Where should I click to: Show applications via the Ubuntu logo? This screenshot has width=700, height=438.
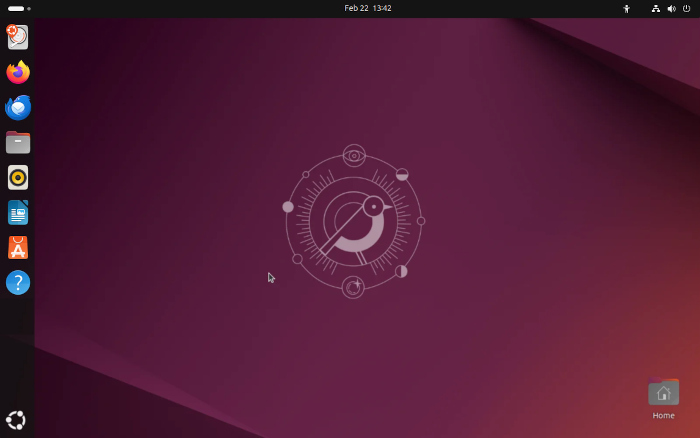[16, 420]
